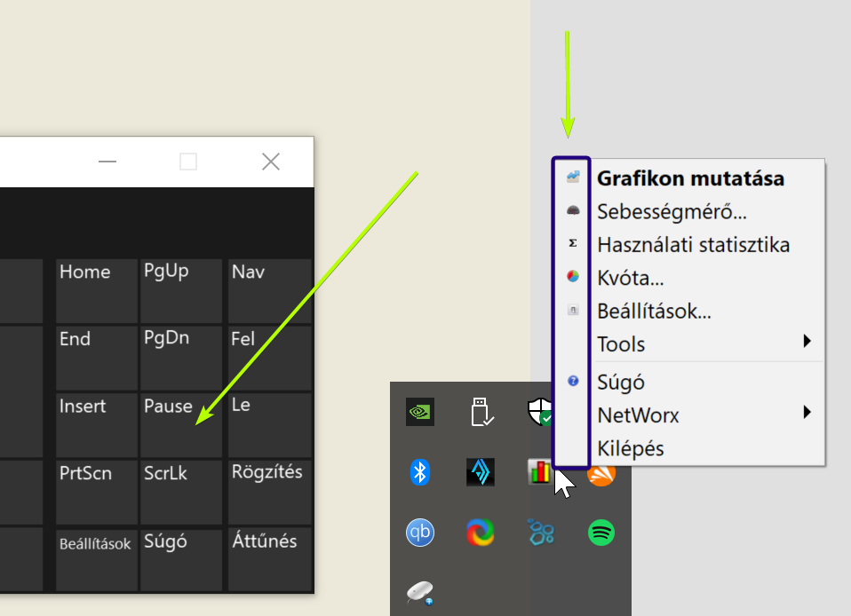The image size is (851, 616).
Task: Expand the NetWorx submenu arrow
Action: pyautogui.click(x=807, y=412)
